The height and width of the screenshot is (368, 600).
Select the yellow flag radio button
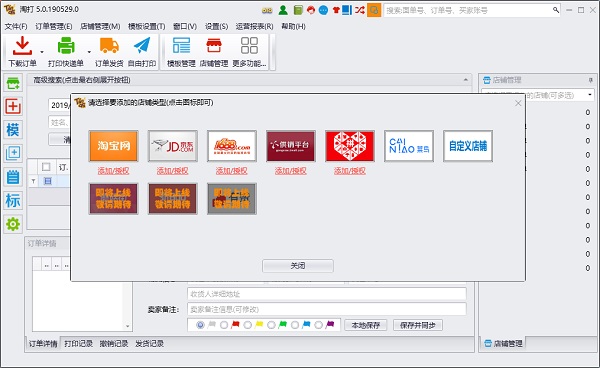[x=248, y=325]
